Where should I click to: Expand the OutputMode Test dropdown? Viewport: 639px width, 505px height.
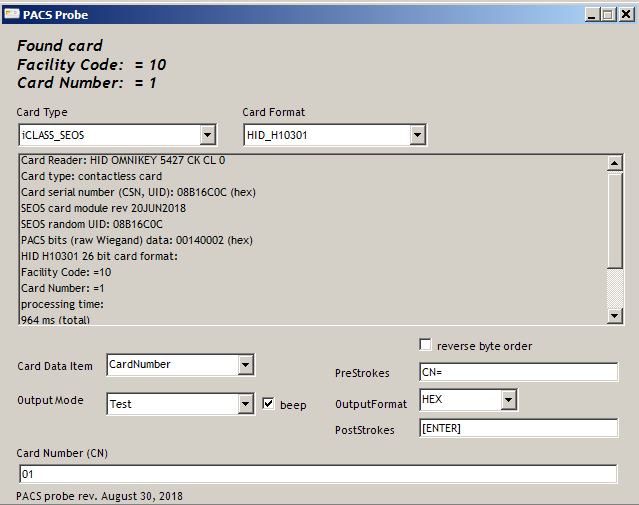point(246,404)
